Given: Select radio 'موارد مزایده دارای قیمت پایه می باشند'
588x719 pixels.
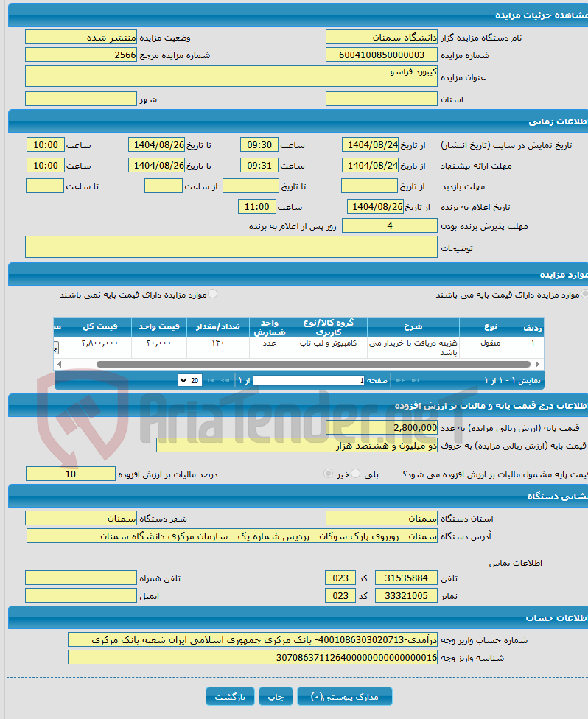Looking at the screenshot, I should point(585,294).
